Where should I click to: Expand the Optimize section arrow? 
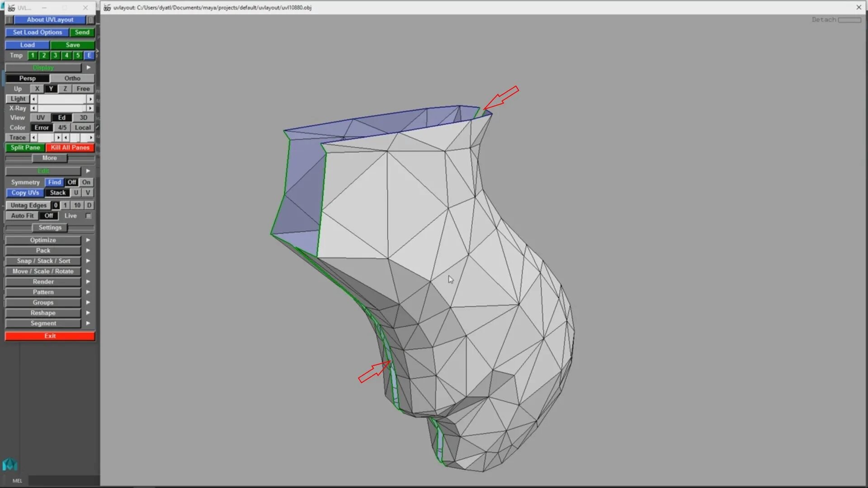88,240
